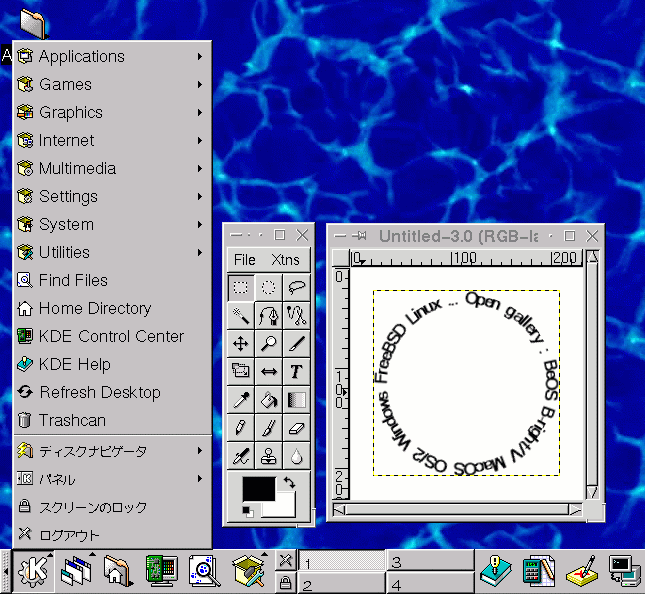Select the Blend gradient tool
The height and width of the screenshot is (594, 645).
(297, 399)
